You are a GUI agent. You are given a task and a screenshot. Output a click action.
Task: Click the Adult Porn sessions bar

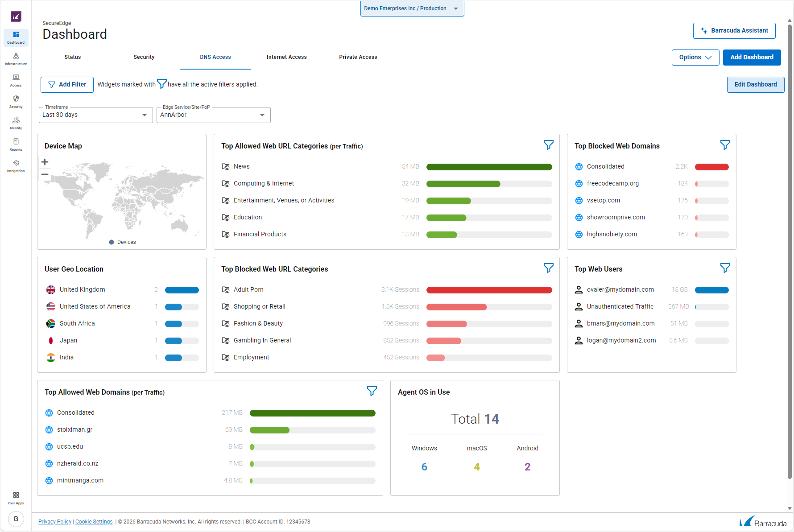pyautogui.click(x=489, y=290)
